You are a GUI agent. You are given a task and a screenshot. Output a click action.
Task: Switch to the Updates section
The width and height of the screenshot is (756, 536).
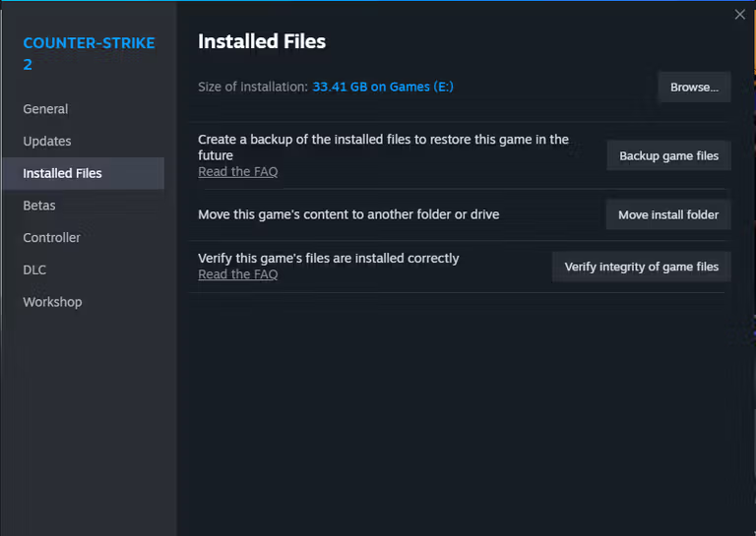coord(47,142)
